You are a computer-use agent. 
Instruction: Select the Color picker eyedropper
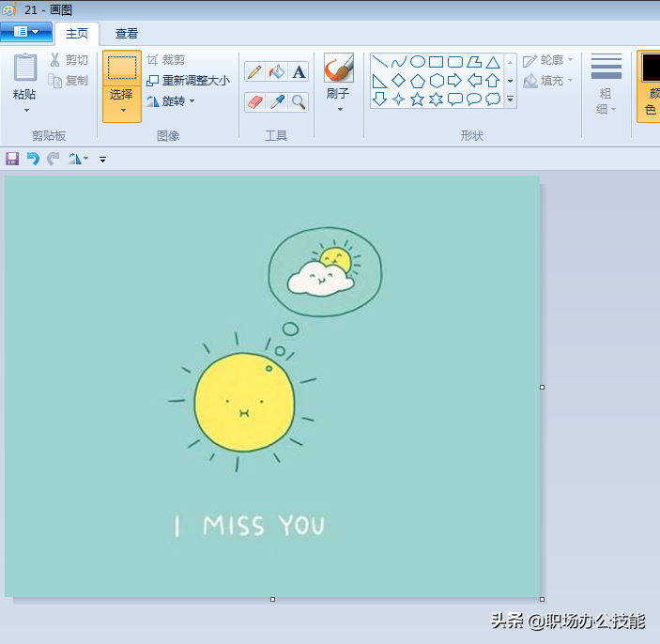(276, 101)
